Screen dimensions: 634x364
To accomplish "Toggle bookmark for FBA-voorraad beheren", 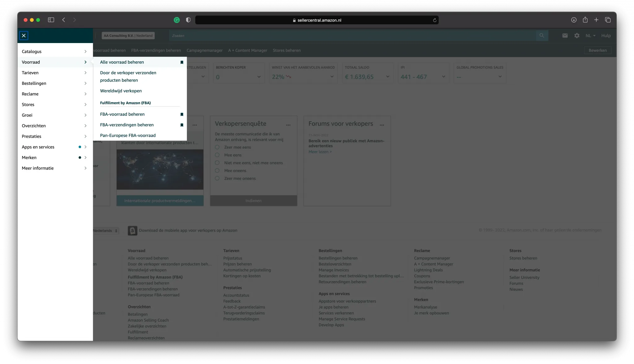I will 182,115.
